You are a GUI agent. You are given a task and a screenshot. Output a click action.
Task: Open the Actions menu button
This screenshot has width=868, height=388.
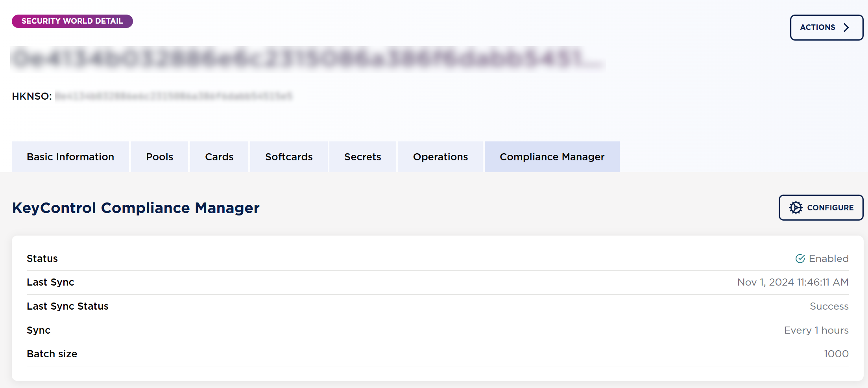pos(826,28)
